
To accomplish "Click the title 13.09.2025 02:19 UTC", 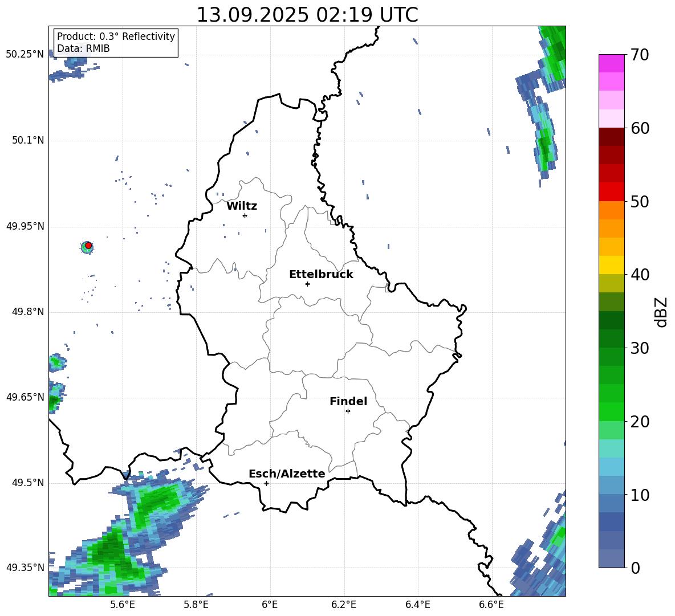I will click(307, 15).
